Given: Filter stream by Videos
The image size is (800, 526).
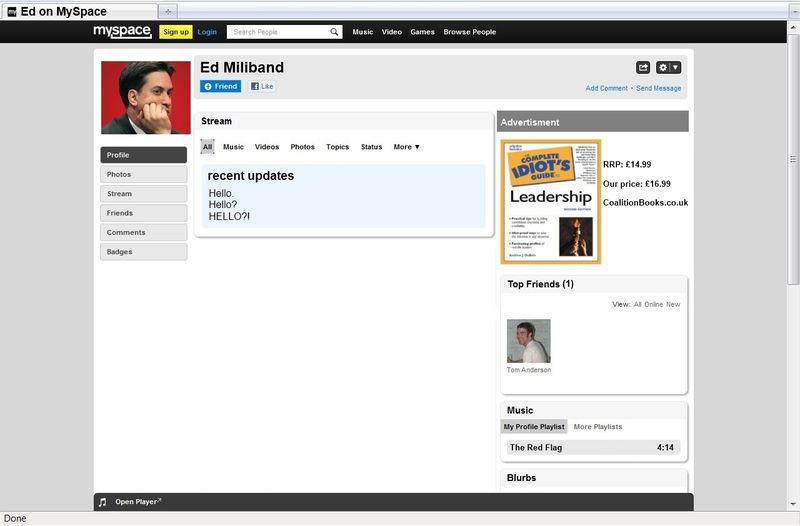Looking at the screenshot, I should pos(267,147).
